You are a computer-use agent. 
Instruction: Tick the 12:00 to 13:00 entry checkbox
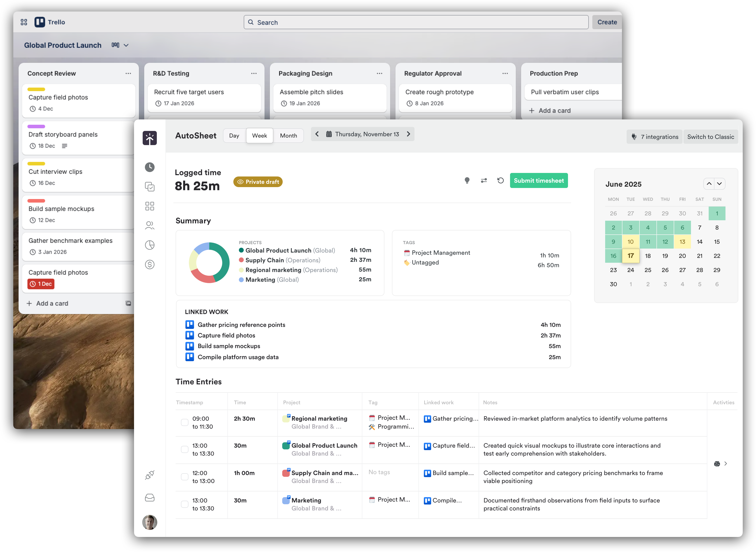click(x=184, y=477)
